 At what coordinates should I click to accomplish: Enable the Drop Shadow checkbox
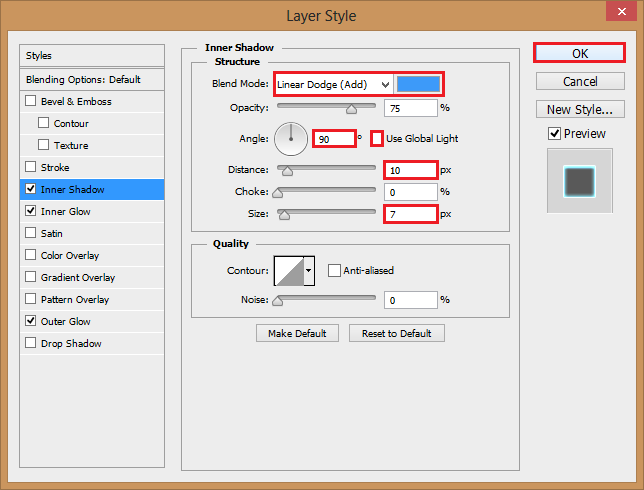point(31,344)
